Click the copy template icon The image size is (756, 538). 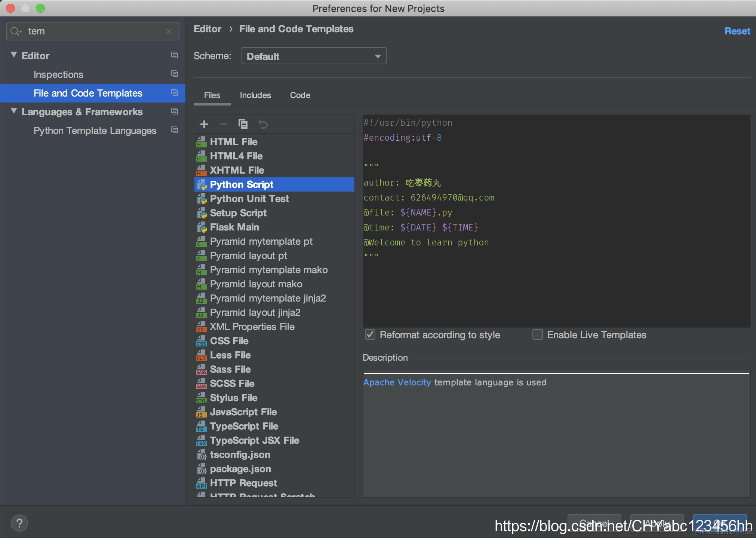(x=243, y=124)
